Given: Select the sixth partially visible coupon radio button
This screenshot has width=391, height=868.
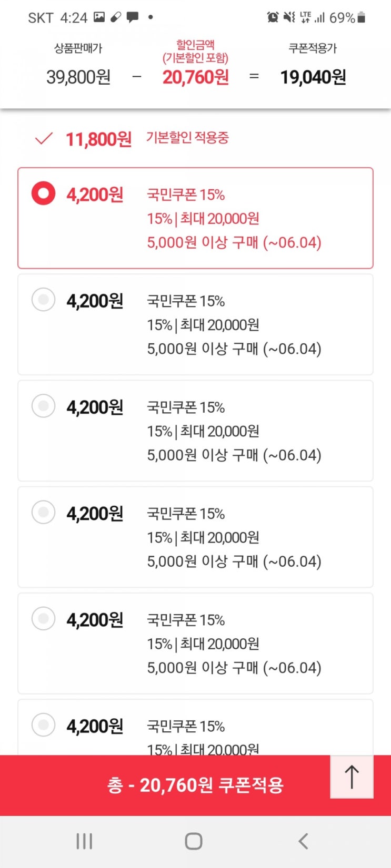Looking at the screenshot, I should click(x=43, y=724).
